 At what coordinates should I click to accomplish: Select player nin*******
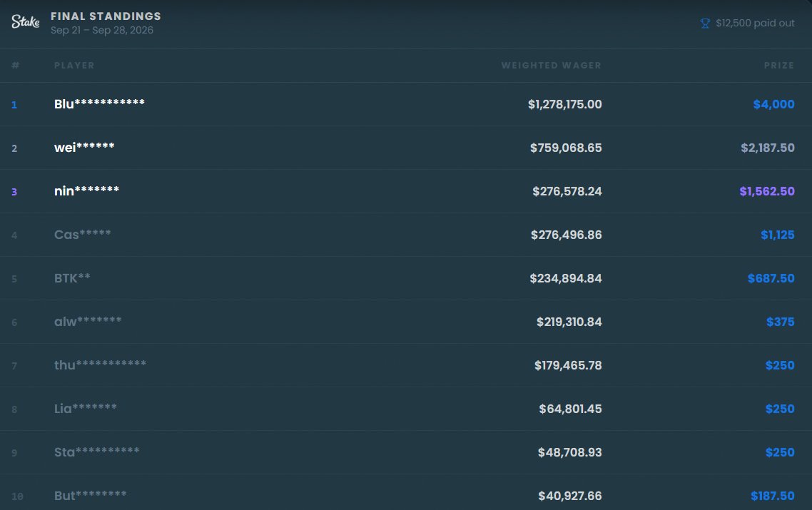(x=86, y=190)
